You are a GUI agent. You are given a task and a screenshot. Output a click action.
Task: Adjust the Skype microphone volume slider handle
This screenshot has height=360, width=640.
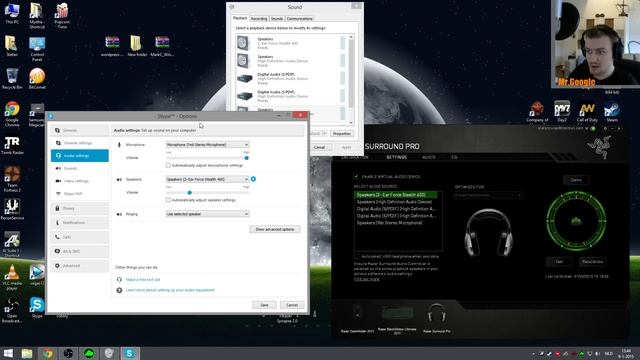(247, 158)
